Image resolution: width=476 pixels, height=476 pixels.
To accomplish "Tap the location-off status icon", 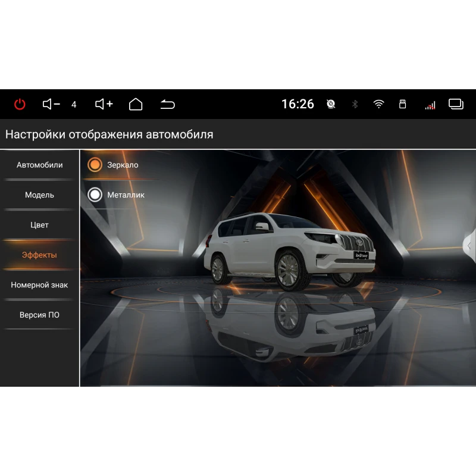I will [331, 104].
